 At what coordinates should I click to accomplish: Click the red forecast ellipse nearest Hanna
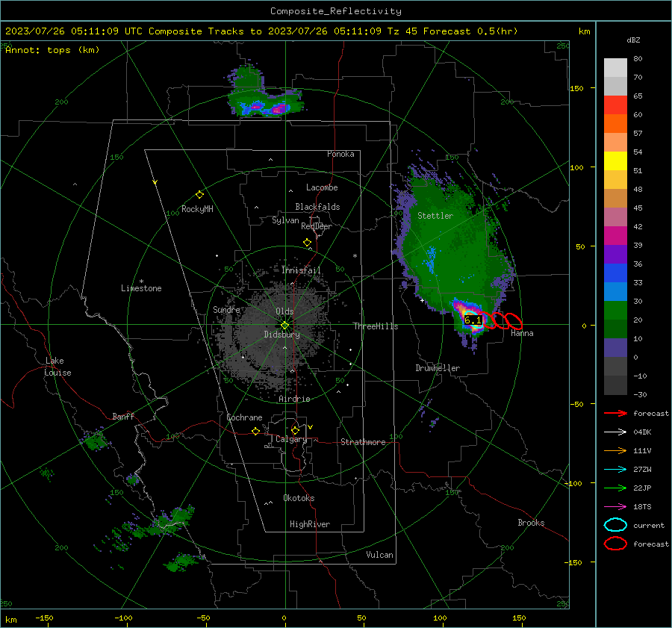pyautogui.click(x=514, y=321)
